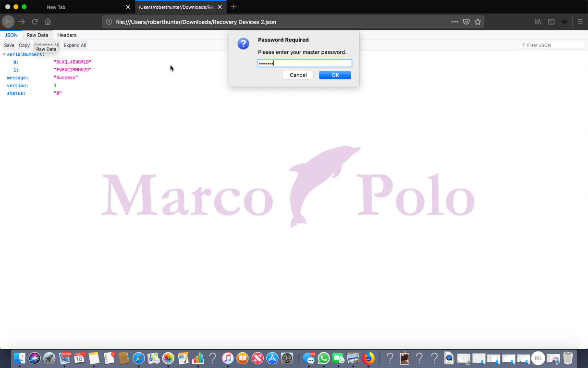Click Copy in JSON viewer toolbar
Screen dimensions: 588x368
click(x=24, y=45)
